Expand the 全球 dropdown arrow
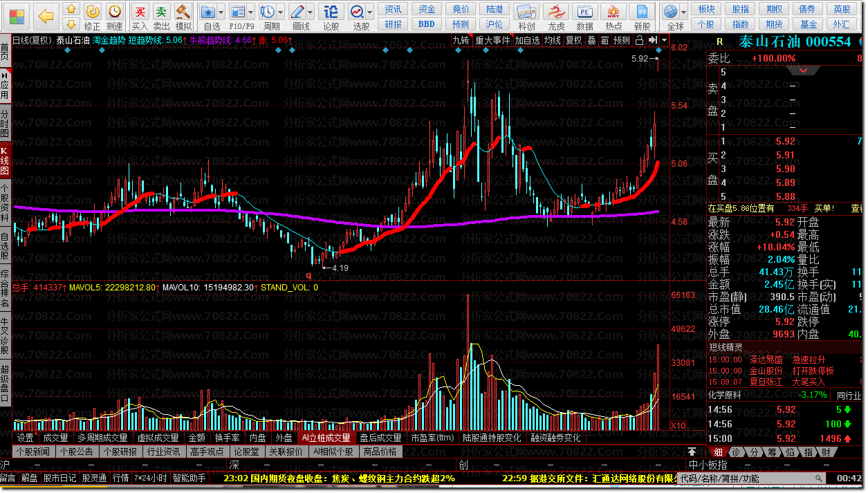Viewport: 868px width, 493px height. 684,12
